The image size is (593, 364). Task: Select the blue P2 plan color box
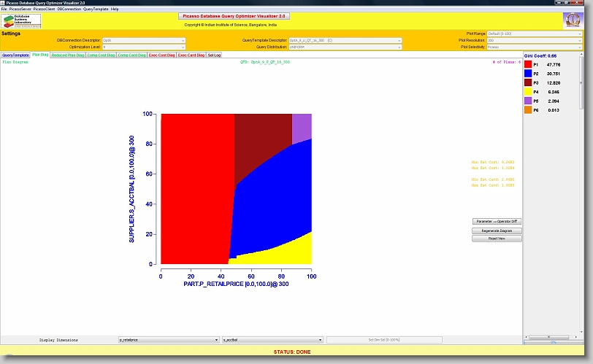pos(528,74)
